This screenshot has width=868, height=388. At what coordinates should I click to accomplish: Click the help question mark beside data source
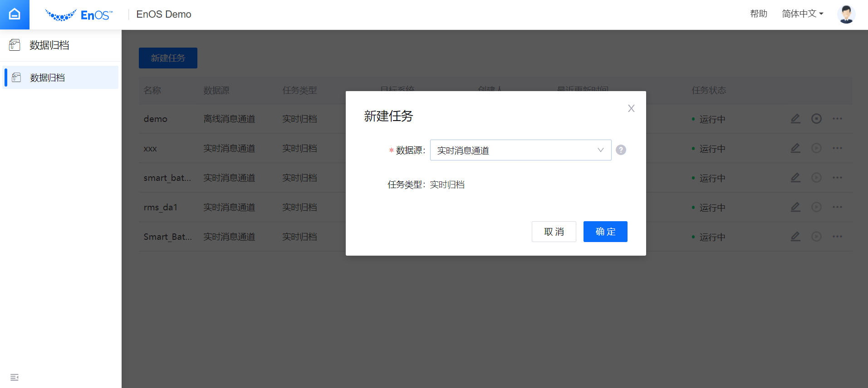[x=621, y=150]
